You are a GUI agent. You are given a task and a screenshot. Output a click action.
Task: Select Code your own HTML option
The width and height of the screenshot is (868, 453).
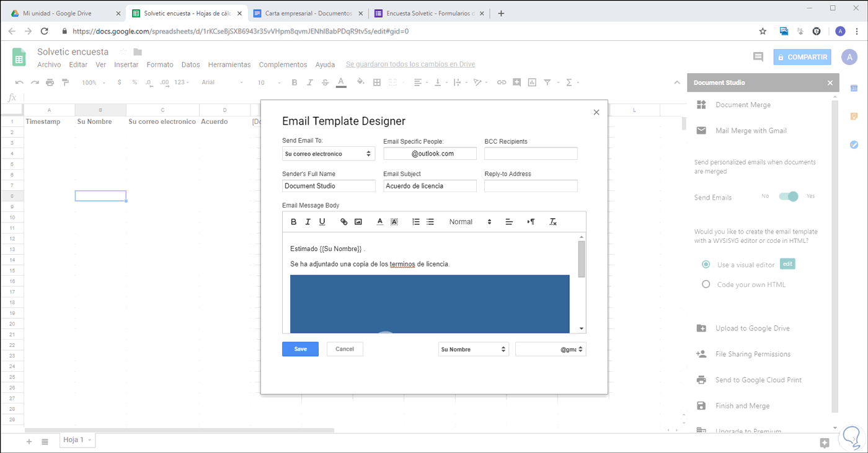(x=706, y=284)
